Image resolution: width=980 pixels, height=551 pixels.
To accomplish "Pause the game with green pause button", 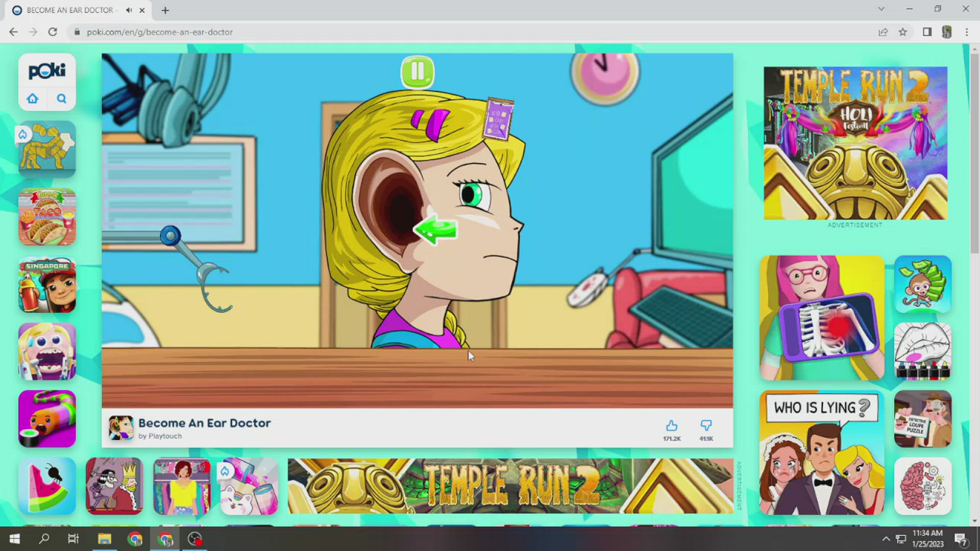I will (418, 72).
